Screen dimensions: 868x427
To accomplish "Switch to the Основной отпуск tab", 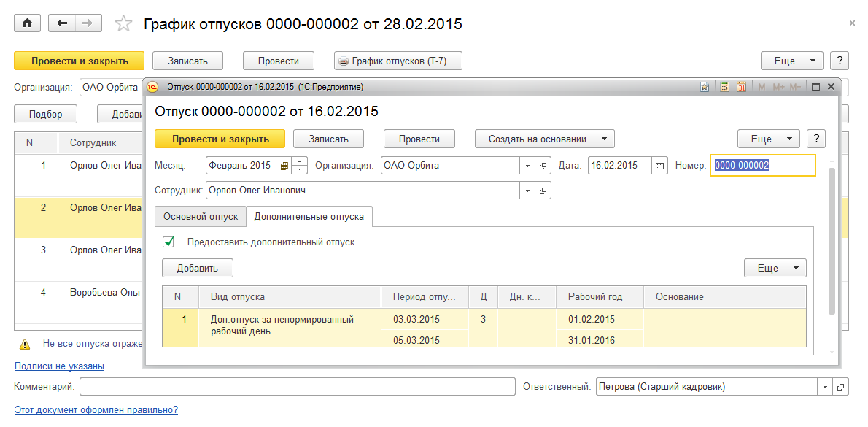I will tap(201, 217).
